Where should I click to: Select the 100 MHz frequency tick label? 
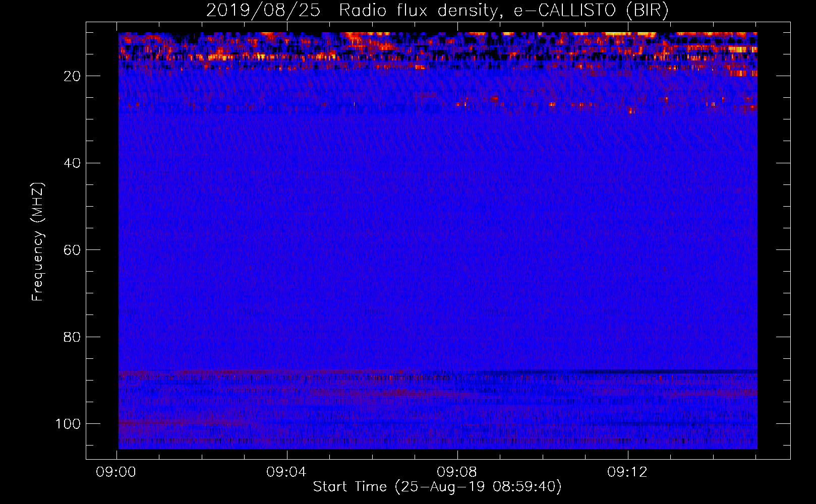point(69,424)
